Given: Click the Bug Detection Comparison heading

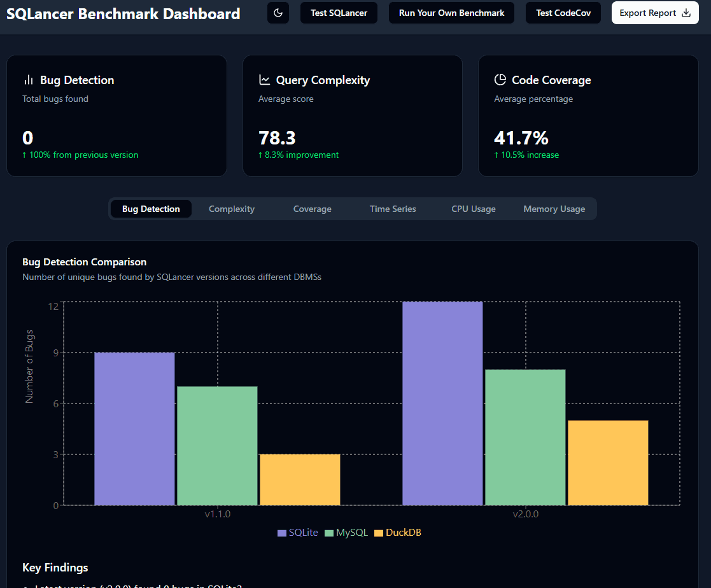Looking at the screenshot, I should click(x=85, y=262).
